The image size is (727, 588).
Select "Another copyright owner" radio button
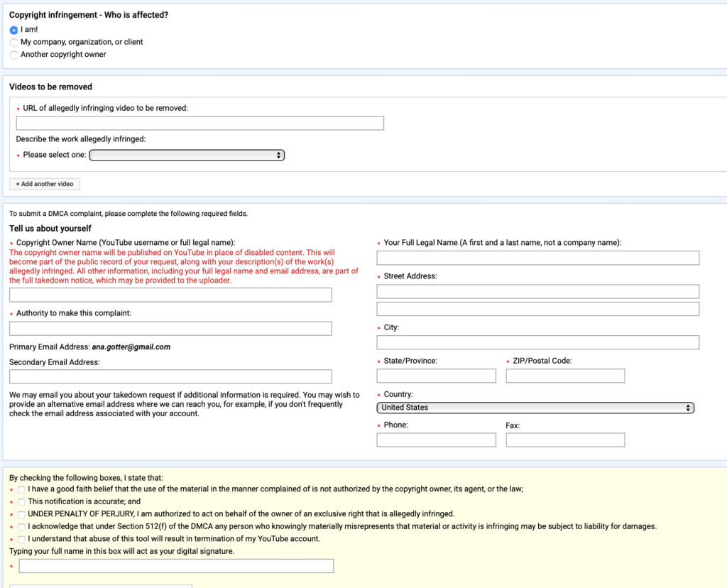pos(13,55)
